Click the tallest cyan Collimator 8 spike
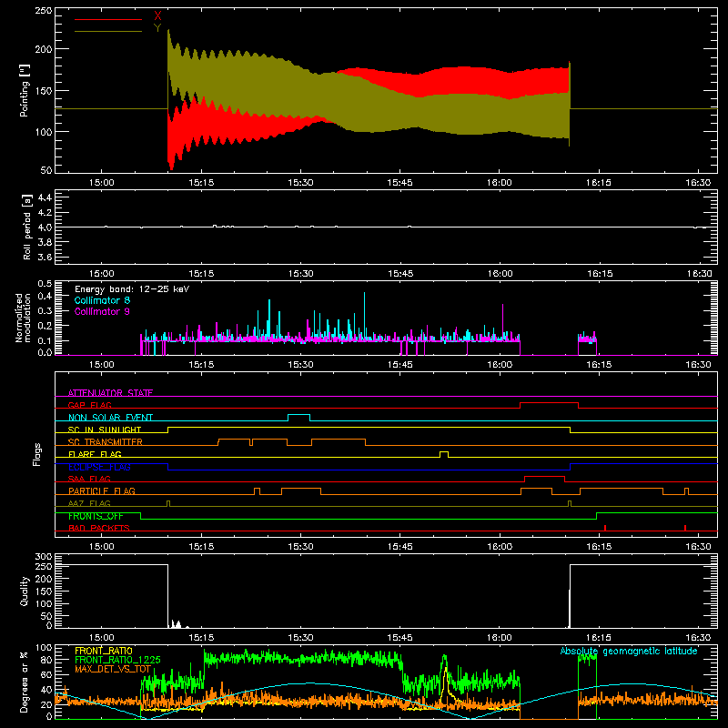The height and width of the screenshot is (728, 728). click(365, 316)
